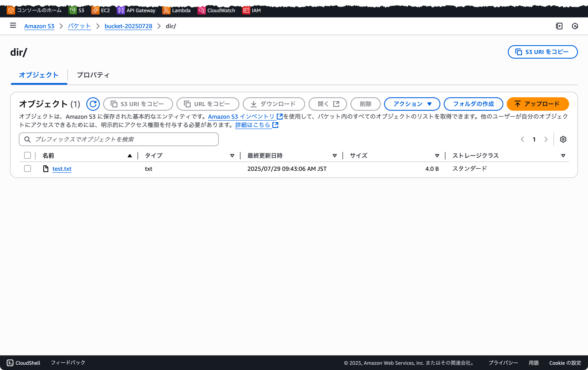Refresh the objects list
The image size is (588, 370).
click(93, 104)
